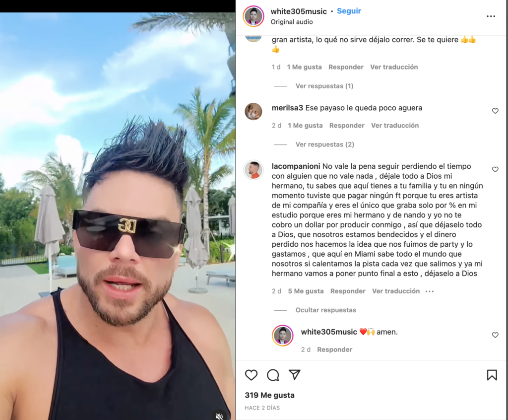Reply to merilsa3's comment via Responder
Image resolution: width=508 pixels, height=420 pixels.
click(x=347, y=126)
